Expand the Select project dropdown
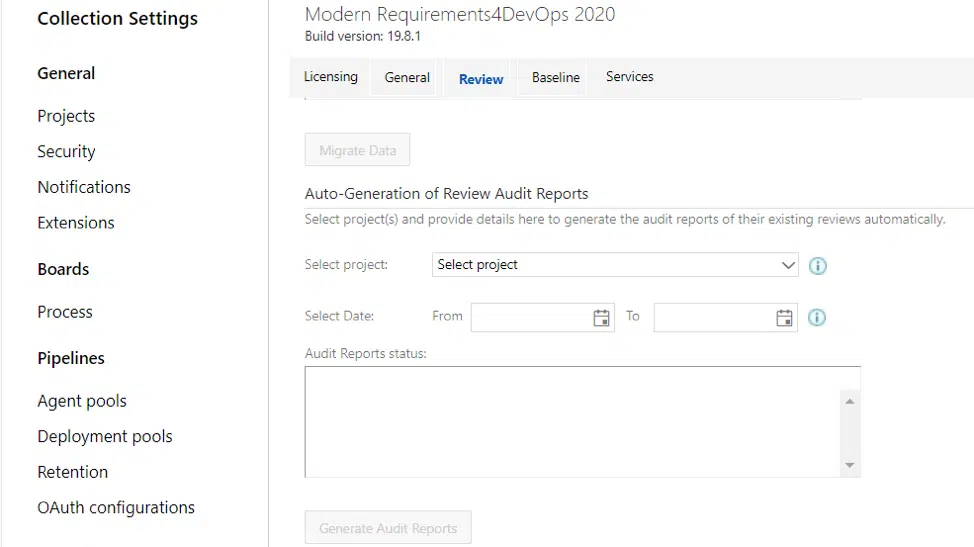974x547 pixels. (x=615, y=265)
